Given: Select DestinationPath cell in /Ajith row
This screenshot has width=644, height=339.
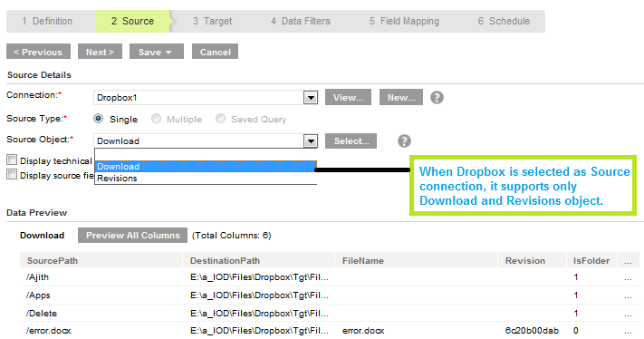Looking at the screenshot, I should click(x=259, y=277).
